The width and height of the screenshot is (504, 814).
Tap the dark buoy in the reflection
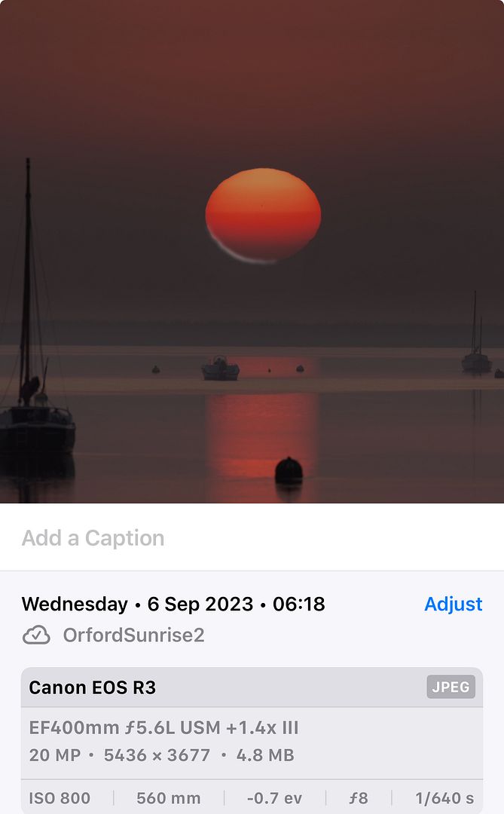pos(289,471)
